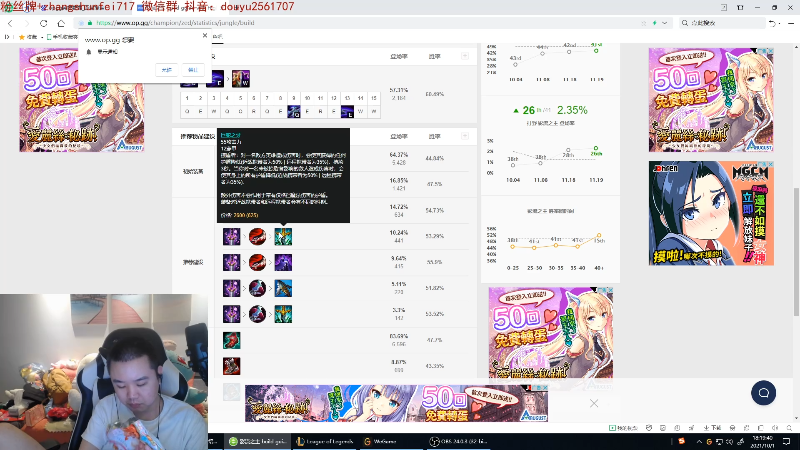Viewport: 800px width, 450px height.
Task: Click the undo closed tab arrow icon
Action: click(x=772, y=23)
